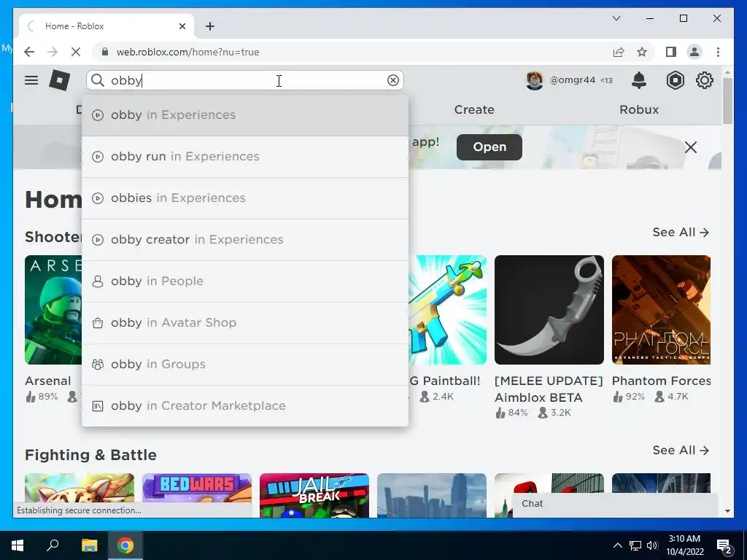
Task: Share this page icon in address bar
Action: click(x=619, y=52)
